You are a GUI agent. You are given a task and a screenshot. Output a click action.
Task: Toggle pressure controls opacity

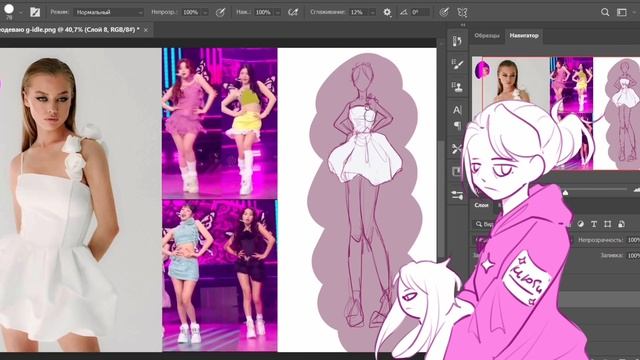click(220, 12)
